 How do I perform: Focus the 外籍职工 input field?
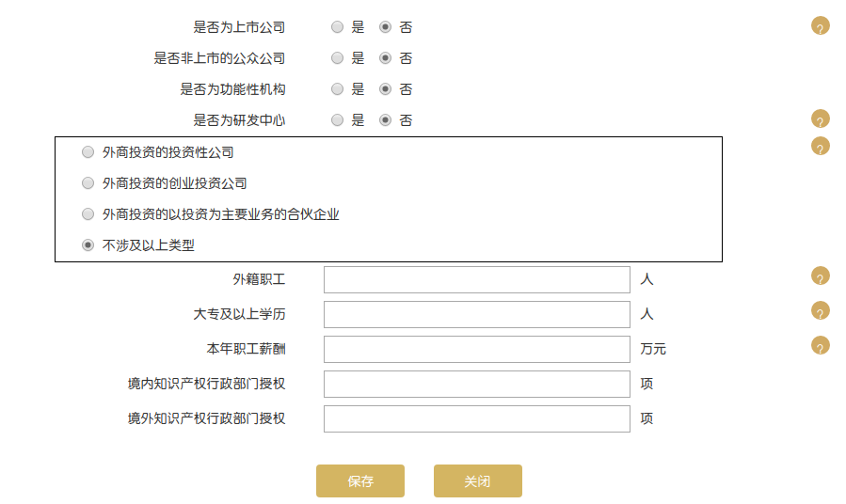click(x=477, y=280)
